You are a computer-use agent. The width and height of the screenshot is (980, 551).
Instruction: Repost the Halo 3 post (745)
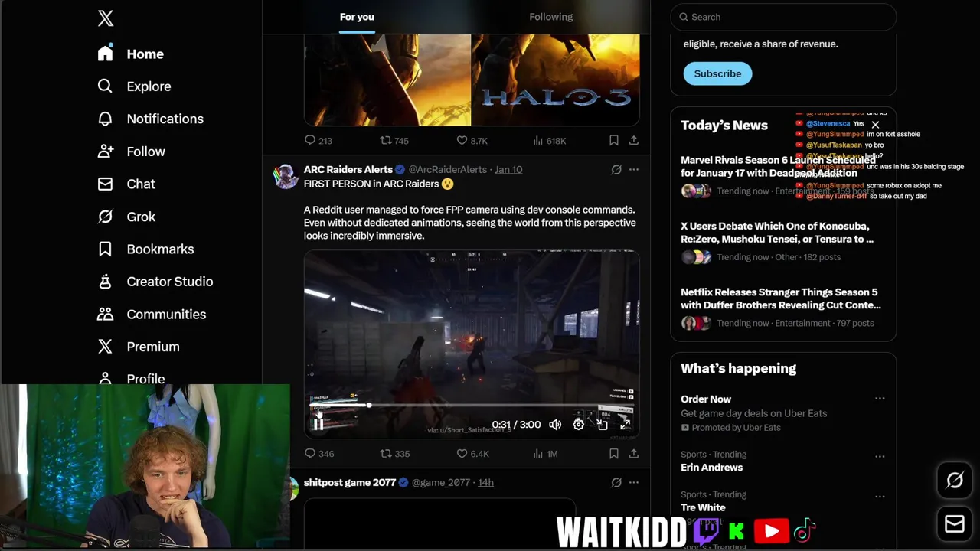(394, 141)
